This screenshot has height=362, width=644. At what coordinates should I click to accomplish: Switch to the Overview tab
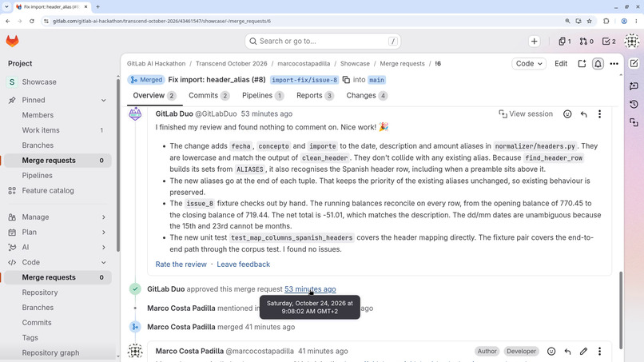click(154, 96)
